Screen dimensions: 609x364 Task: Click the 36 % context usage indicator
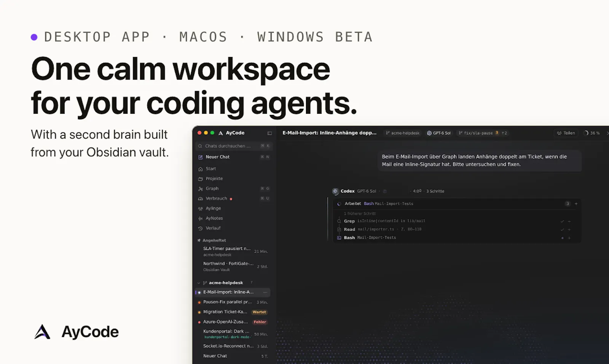tap(592, 133)
